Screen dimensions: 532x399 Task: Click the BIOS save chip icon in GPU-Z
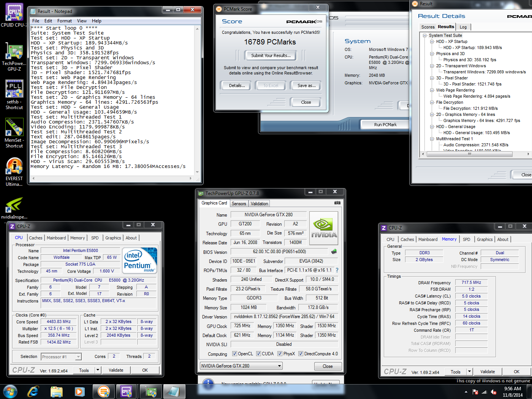tap(334, 252)
